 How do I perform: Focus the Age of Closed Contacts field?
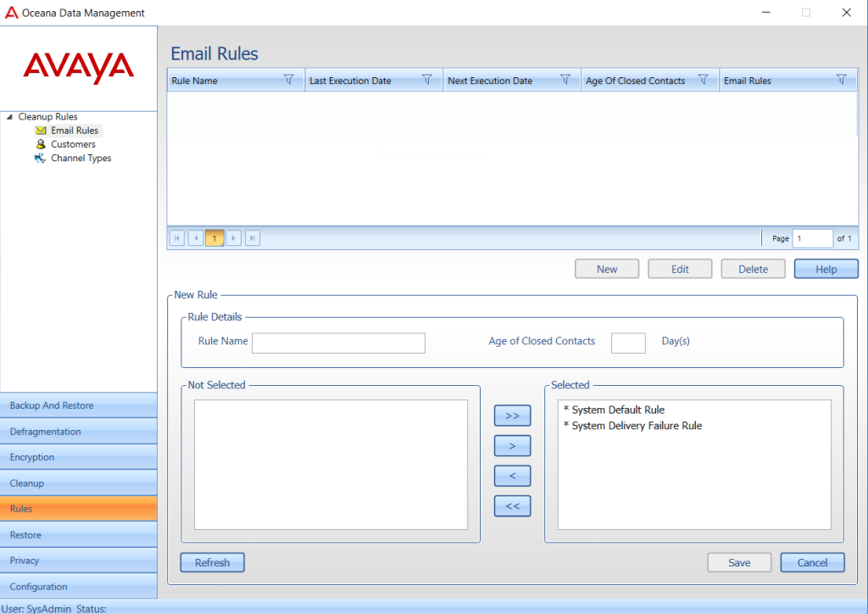coord(628,343)
